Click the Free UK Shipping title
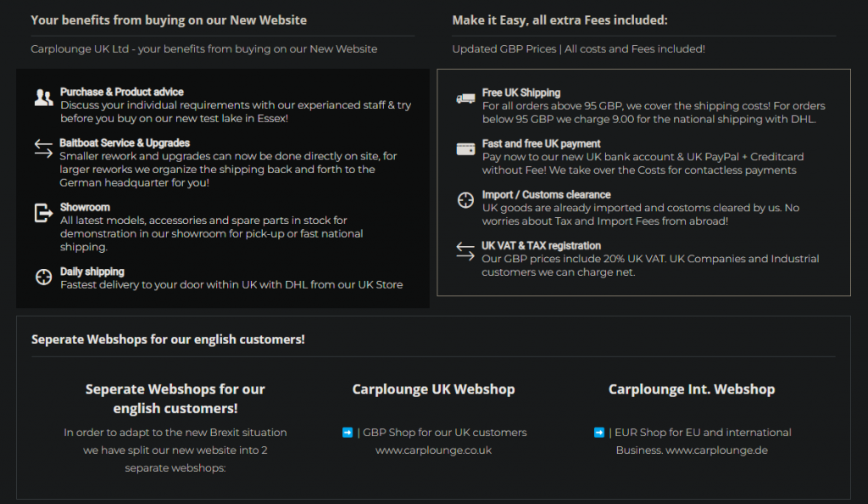The height and width of the screenshot is (504, 868). click(x=520, y=92)
